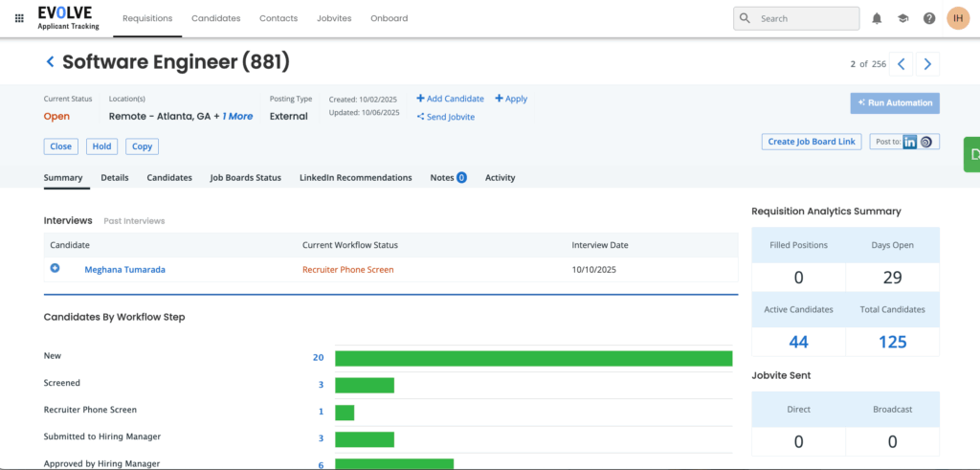The height and width of the screenshot is (470, 980).
Task: Post the job to LinkedIn icon
Action: click(x=910, y=142)
